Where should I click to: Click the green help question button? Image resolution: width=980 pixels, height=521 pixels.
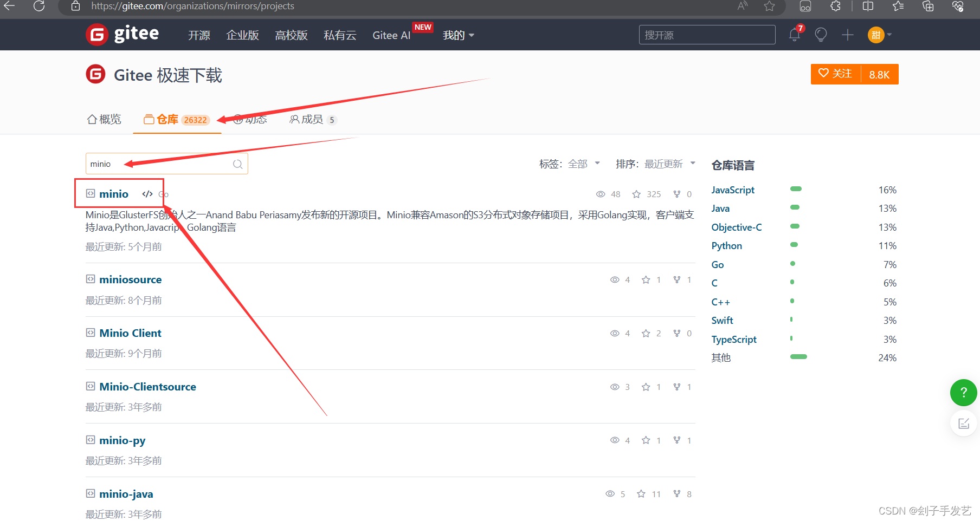(963, 393)
